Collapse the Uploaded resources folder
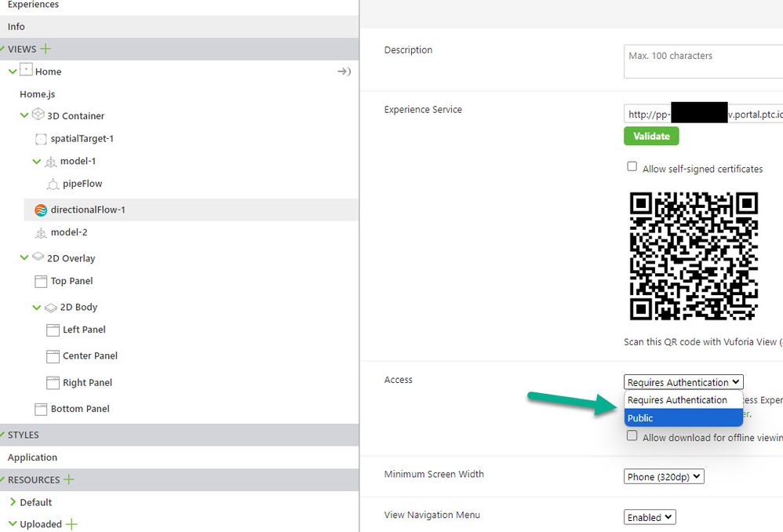Image resolution: width=783 pixels, height=532 pixels. tap(13, 523)
